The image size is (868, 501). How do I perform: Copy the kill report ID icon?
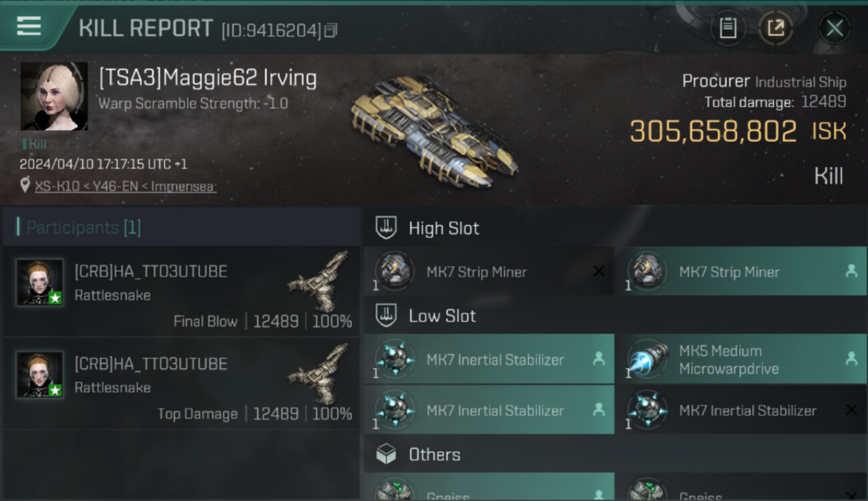coord(331,30)
